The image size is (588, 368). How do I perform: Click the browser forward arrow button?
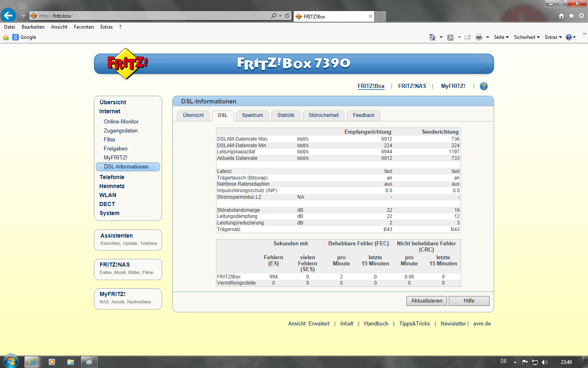click(x=22, y=16)
